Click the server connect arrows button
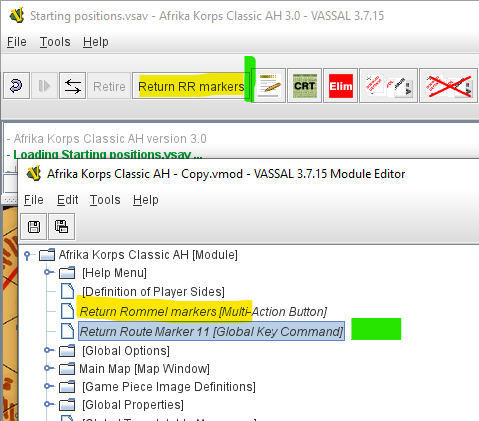479x421 pixels. [x=72, y=86]
